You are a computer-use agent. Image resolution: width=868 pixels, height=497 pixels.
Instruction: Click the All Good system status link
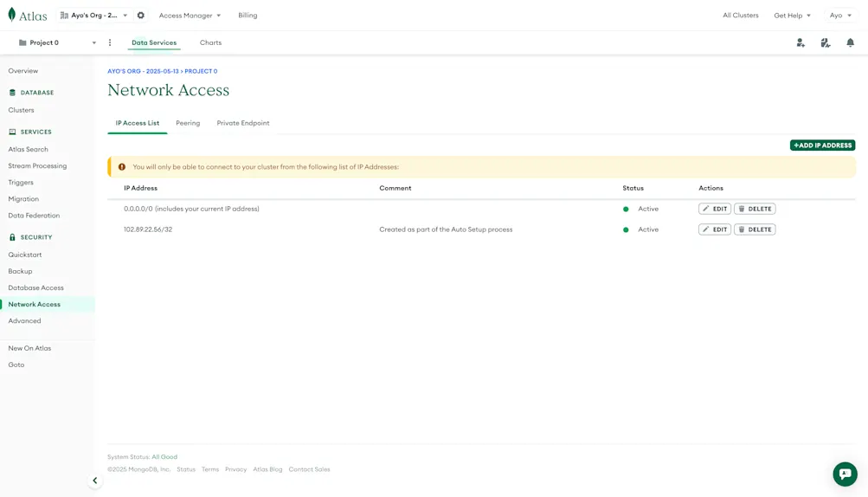click(164, 457)
